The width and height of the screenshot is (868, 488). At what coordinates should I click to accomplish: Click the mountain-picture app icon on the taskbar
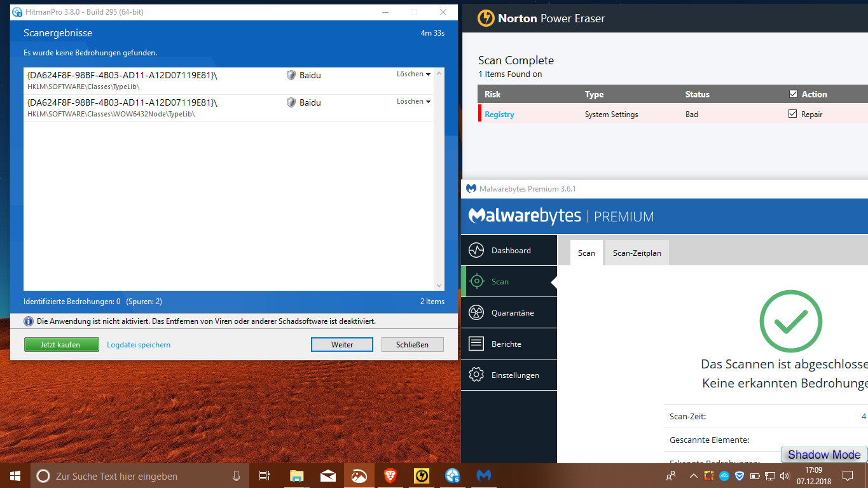coord(359,475)
